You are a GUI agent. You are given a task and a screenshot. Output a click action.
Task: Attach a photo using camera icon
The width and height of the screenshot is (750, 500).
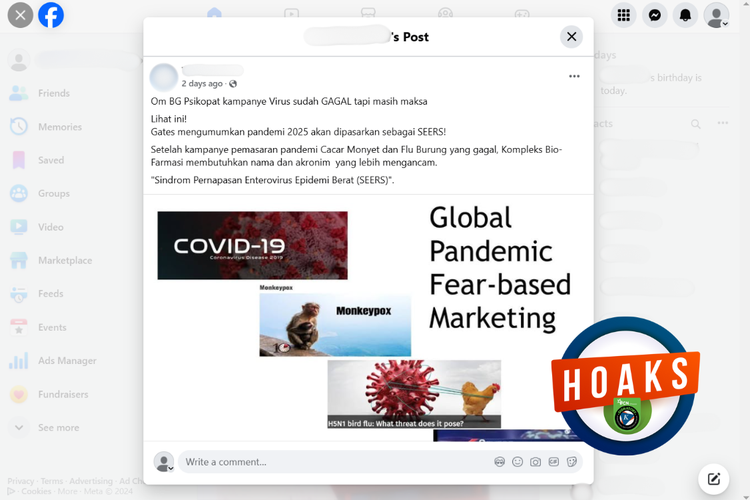click(536, 462)
